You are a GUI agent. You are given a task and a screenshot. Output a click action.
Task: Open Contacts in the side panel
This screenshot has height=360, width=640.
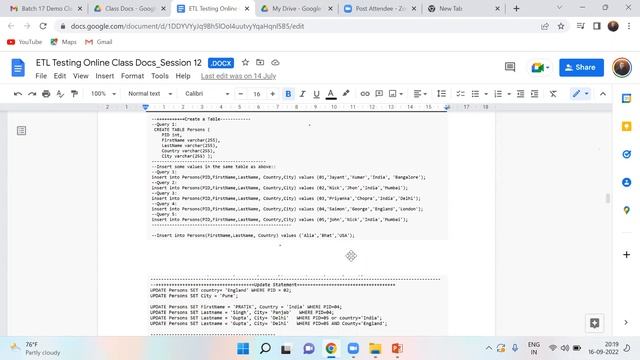click(x=627, y=182)
